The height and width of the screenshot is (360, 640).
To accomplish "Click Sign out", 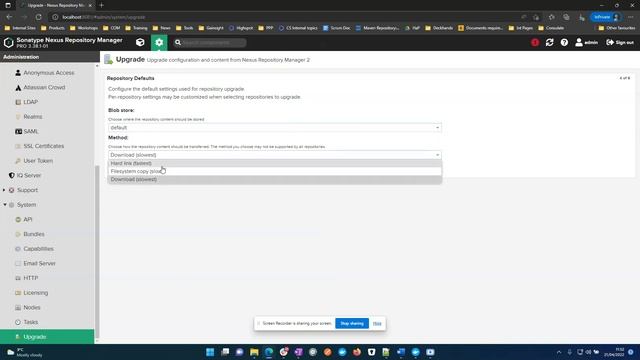I will [620, 42].
